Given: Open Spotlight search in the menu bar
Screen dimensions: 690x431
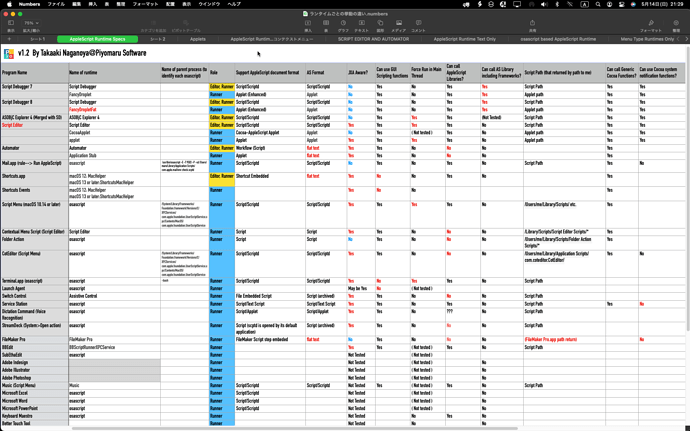Looking at the screenshot, I should click(x=598, y=4).
